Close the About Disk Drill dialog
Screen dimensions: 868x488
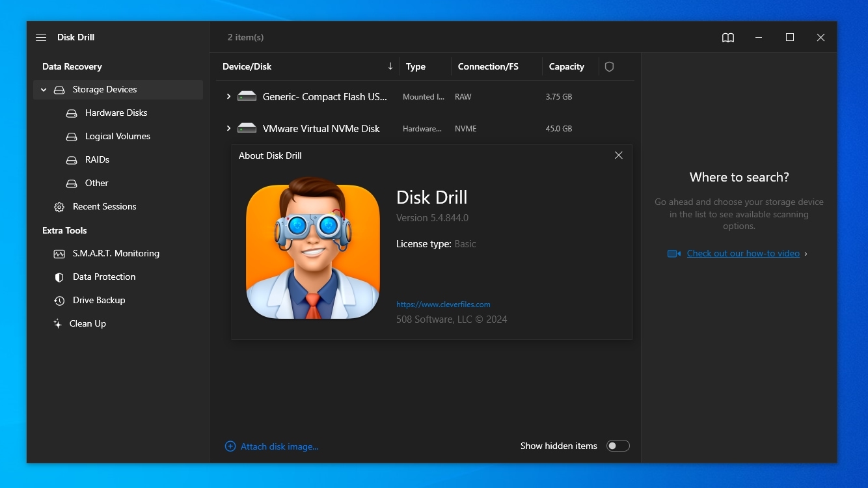click(619, 156)
